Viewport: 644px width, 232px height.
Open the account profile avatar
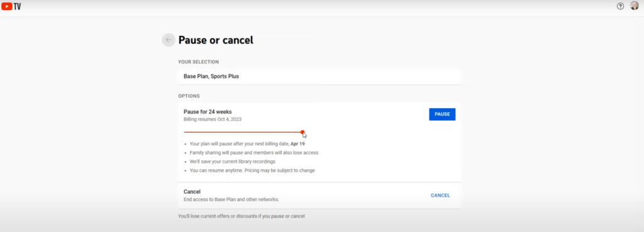point(634,6)
